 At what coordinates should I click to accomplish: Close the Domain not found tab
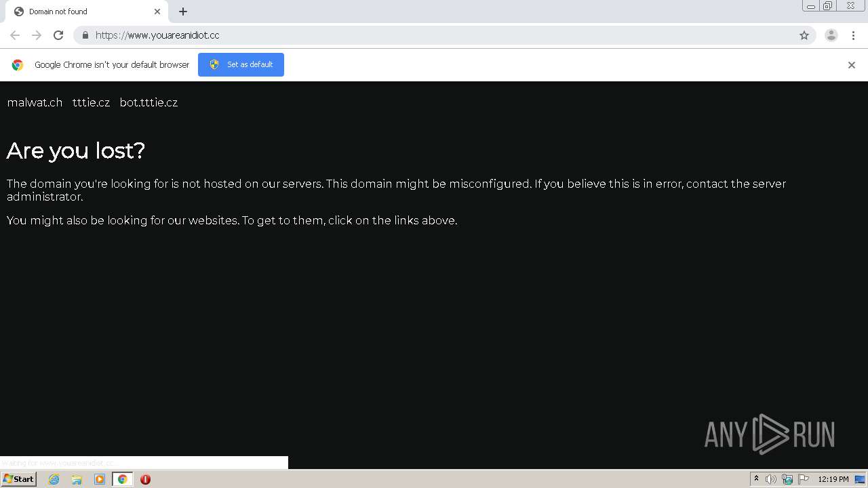[157, 12]
